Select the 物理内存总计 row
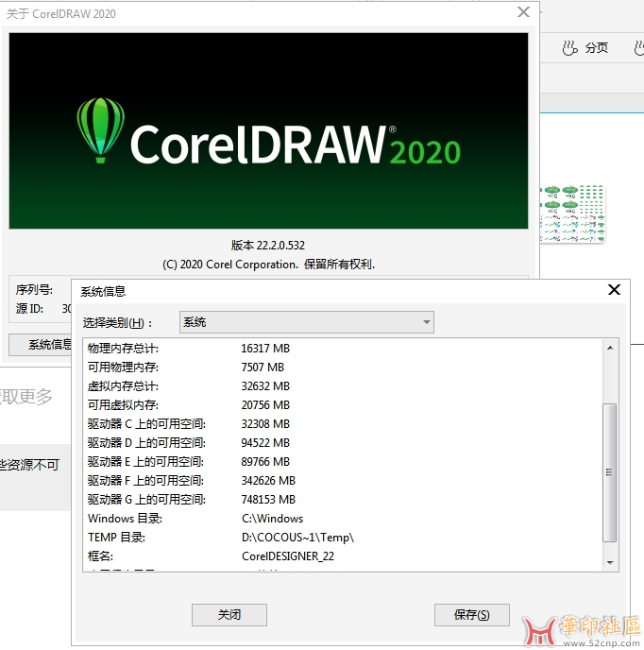644x650 pixels. 343,349
